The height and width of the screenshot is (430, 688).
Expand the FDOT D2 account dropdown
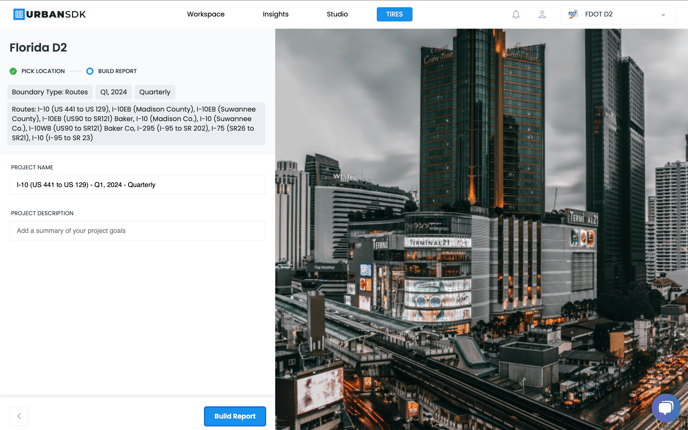pos(662,15)
